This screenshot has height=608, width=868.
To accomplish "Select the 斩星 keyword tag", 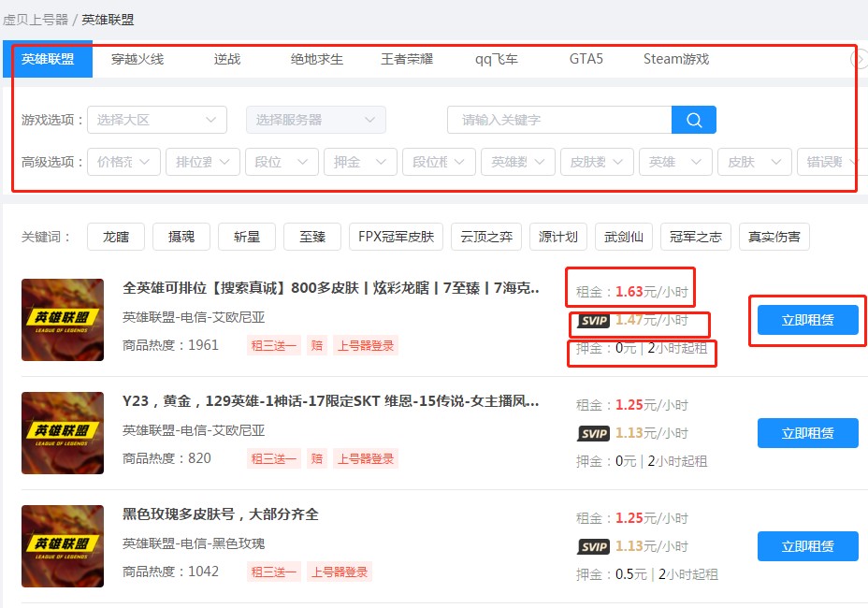I will coord(247,237).
